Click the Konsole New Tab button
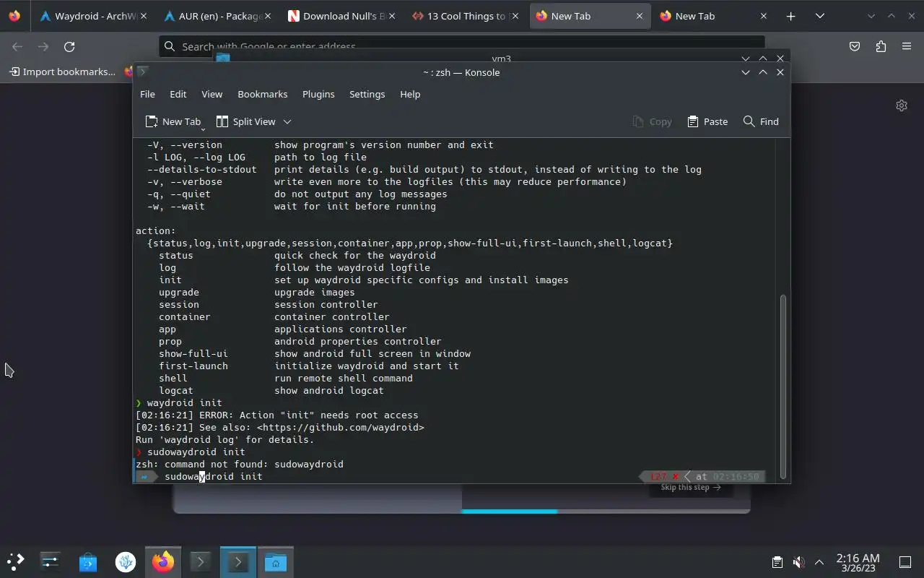 point(173,121)
